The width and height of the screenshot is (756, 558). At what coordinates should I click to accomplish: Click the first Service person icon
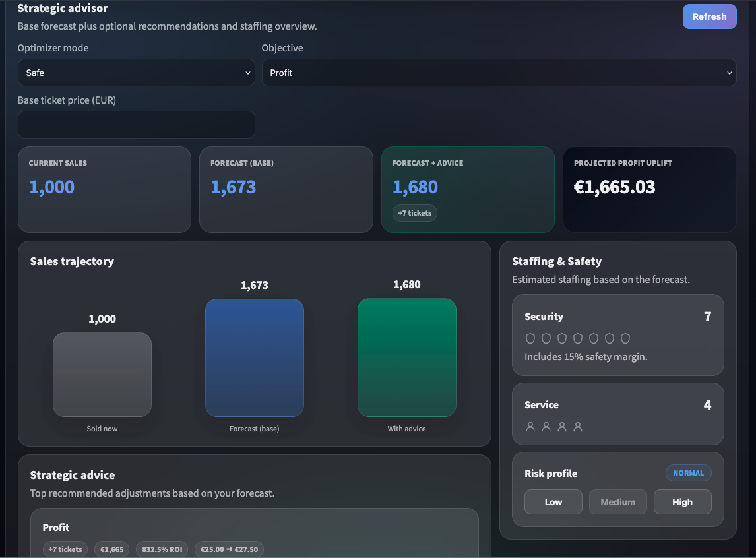tap(530, 427)
